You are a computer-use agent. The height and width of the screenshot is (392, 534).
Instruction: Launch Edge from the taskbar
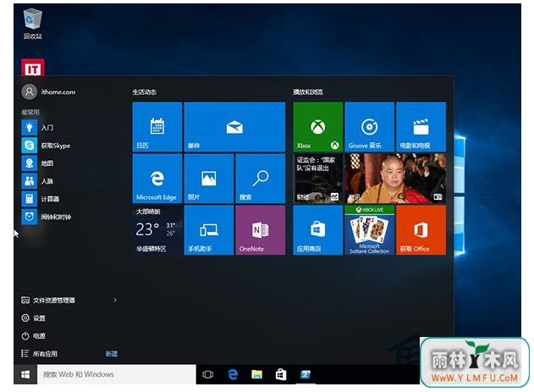pyautogui.click(x=233, y=374)
